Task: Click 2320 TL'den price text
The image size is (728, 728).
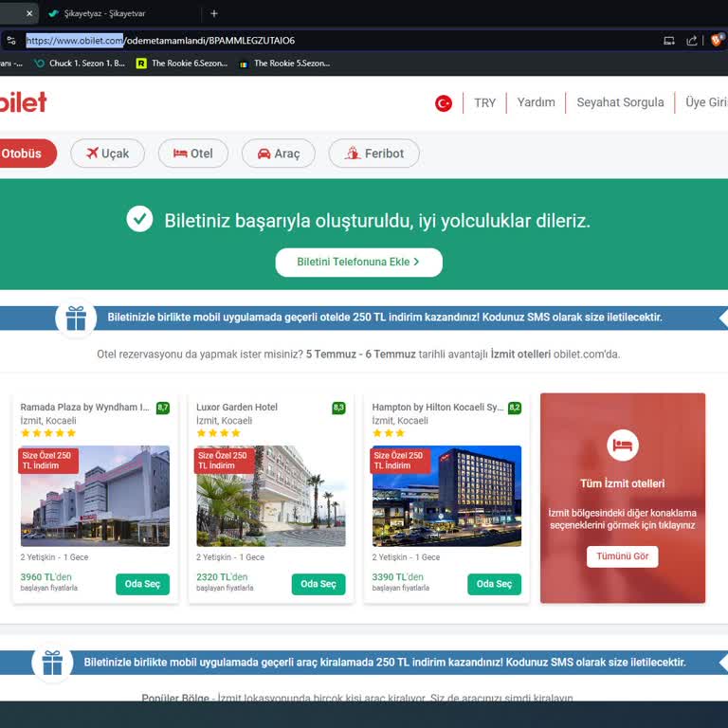Action: [222, 576]
